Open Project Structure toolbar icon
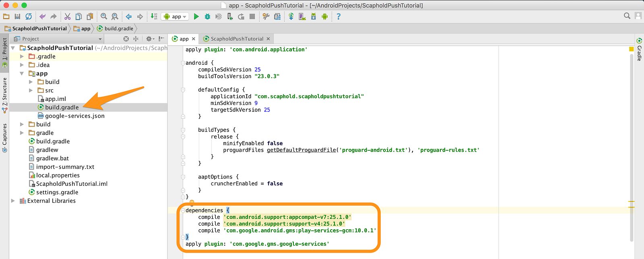The height and width of the screenshot is (259, 644). pyautogui.click(x=277, y=16)
